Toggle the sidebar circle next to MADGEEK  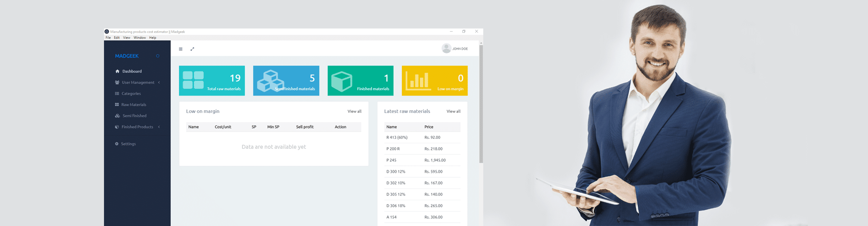(x=158, y=56)
